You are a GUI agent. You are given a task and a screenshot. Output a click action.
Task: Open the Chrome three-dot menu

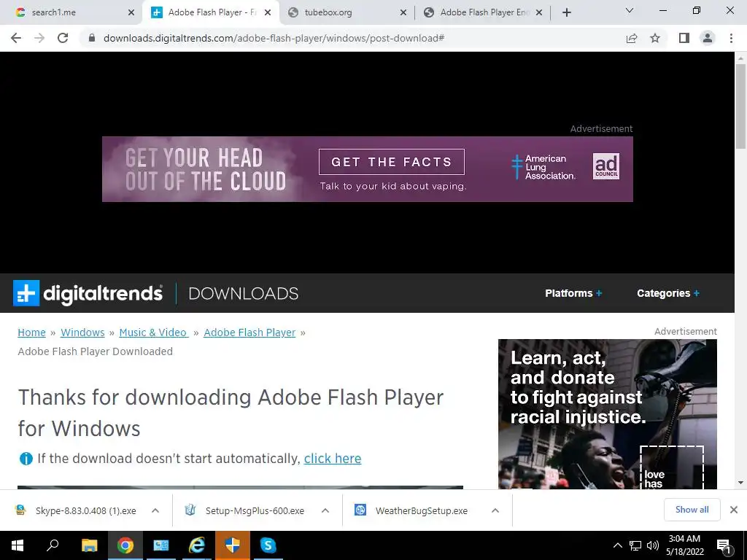(x=731, y=38)
